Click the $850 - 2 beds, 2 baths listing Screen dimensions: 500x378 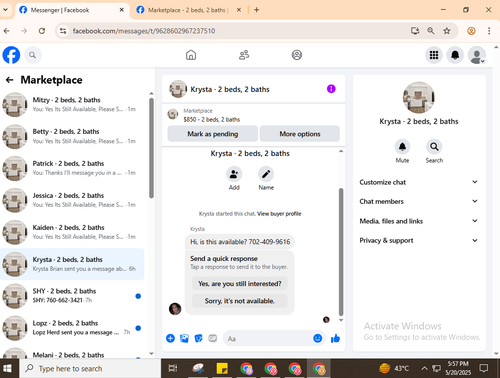pyautogui.click(x=212, y=119)
